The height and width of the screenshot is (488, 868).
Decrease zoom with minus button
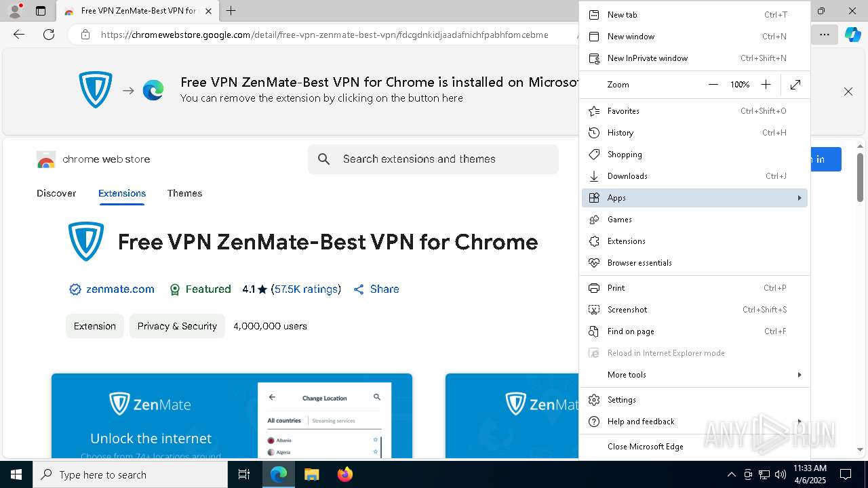(x=713, y=85)
